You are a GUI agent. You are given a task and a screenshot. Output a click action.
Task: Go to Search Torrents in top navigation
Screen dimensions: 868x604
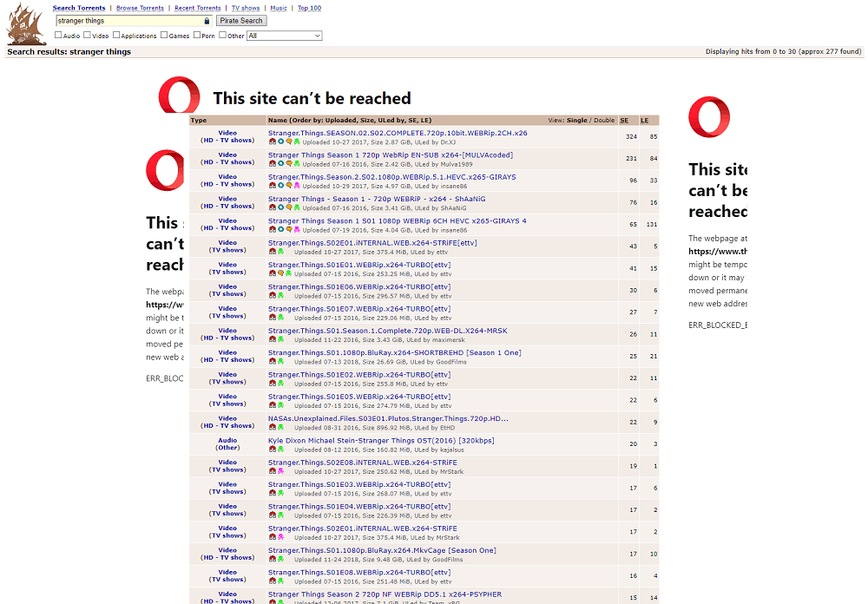[x=79, y=8]
